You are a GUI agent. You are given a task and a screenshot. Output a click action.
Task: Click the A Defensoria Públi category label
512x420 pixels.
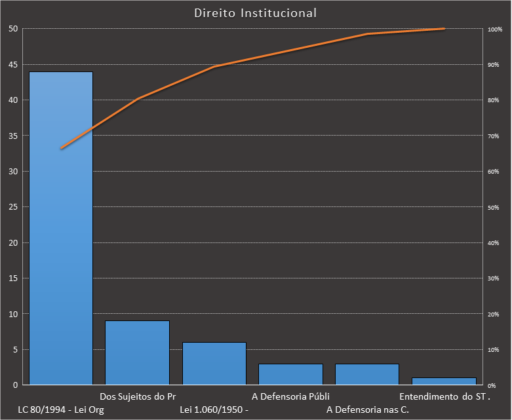pos(290,396)
